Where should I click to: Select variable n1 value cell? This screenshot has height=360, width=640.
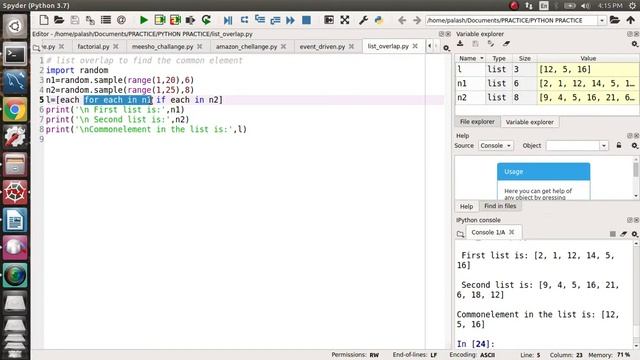coord(588,83)
